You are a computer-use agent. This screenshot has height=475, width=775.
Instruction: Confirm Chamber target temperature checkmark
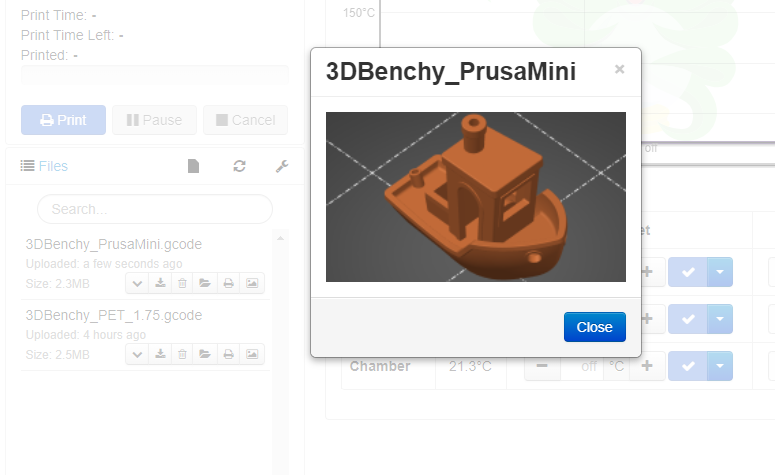click(688, 366)
